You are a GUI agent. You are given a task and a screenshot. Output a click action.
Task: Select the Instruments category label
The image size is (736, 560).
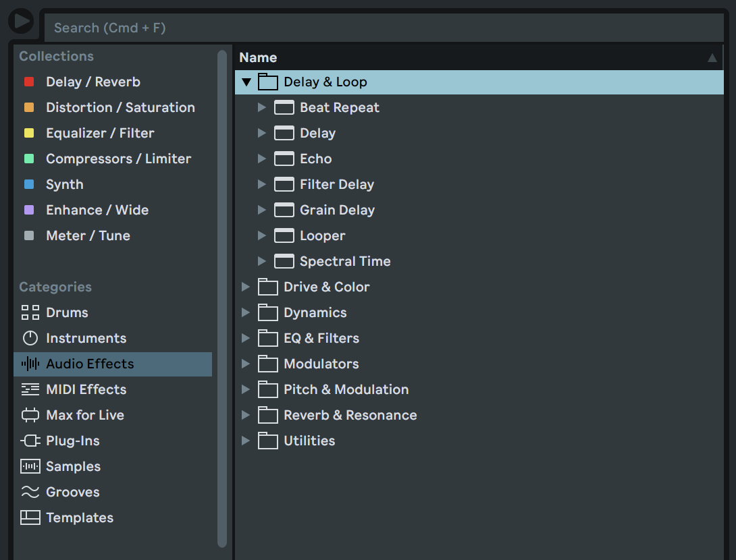click(x=86, y=338)
